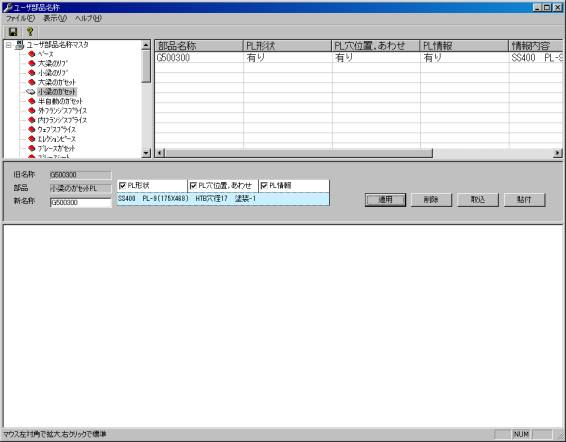Click the table horizontal scroll right arrow
This screenshot has height=442, width=566.
(558, 153)
